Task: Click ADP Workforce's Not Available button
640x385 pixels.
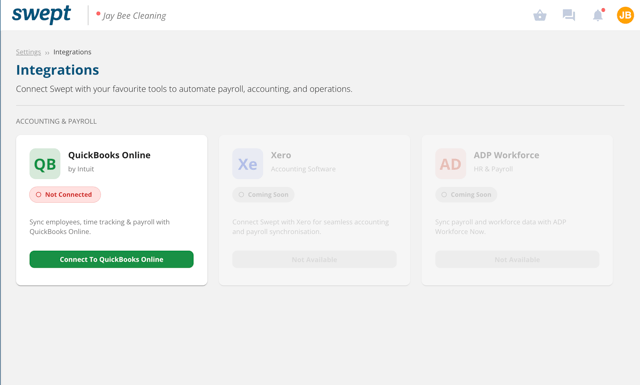Action: (x=517, y=259)
